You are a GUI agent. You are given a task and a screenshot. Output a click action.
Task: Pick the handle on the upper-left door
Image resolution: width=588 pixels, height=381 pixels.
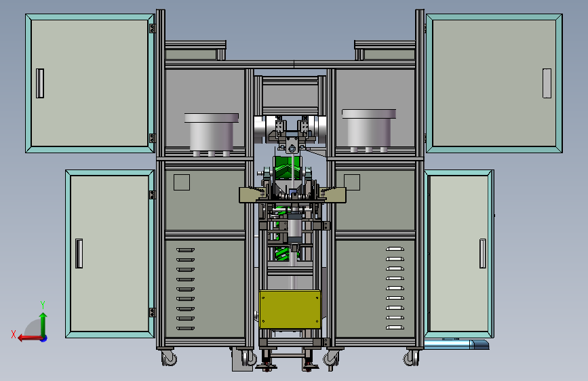click(40, 83)
